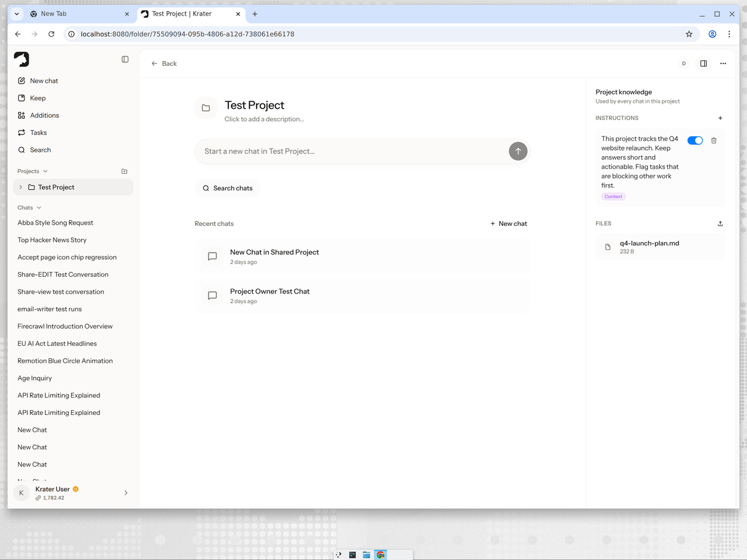The width and height of the screenshot is (747, 560).
Task: Open the q4-launch-plan.md file
Action: (660, 247)
